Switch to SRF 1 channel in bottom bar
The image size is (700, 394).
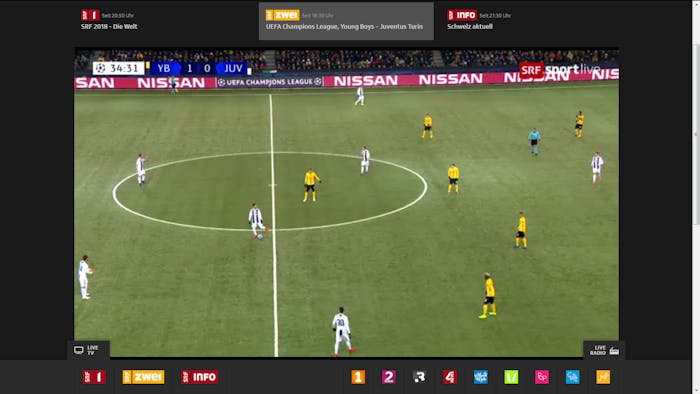click(94, 377)
